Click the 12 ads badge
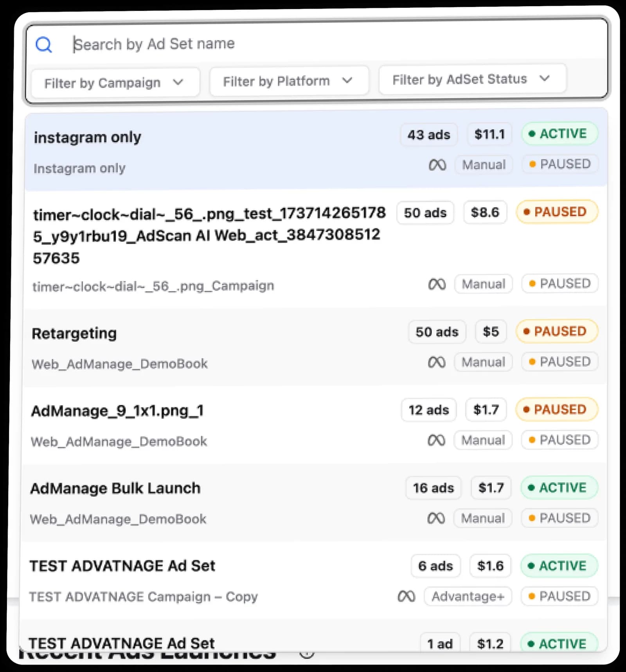 click(429, 410)
